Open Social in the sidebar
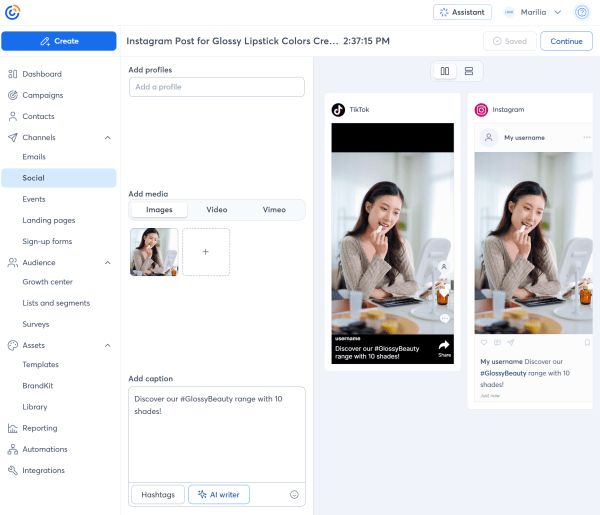600x515 pixels. pyautogui.click(x=59, y=178)
